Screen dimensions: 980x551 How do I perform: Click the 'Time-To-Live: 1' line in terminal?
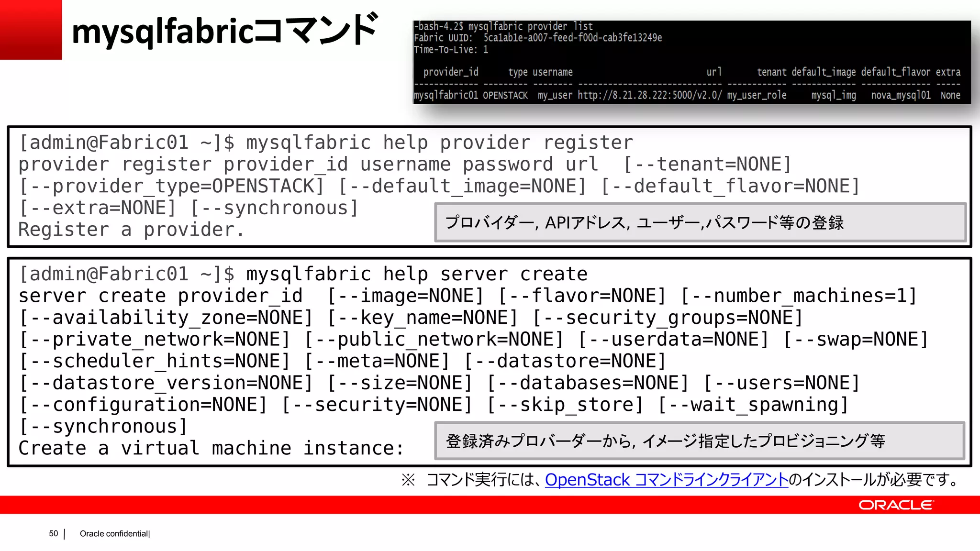pos(451,50)
